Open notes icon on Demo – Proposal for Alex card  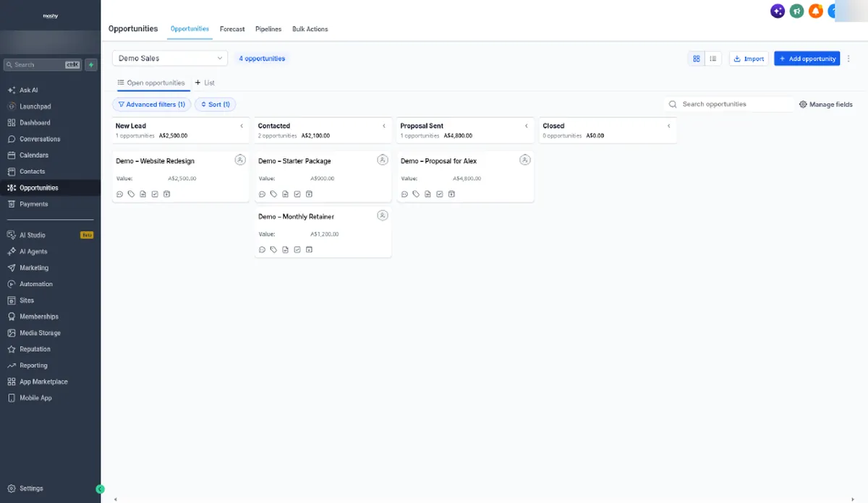427,194
